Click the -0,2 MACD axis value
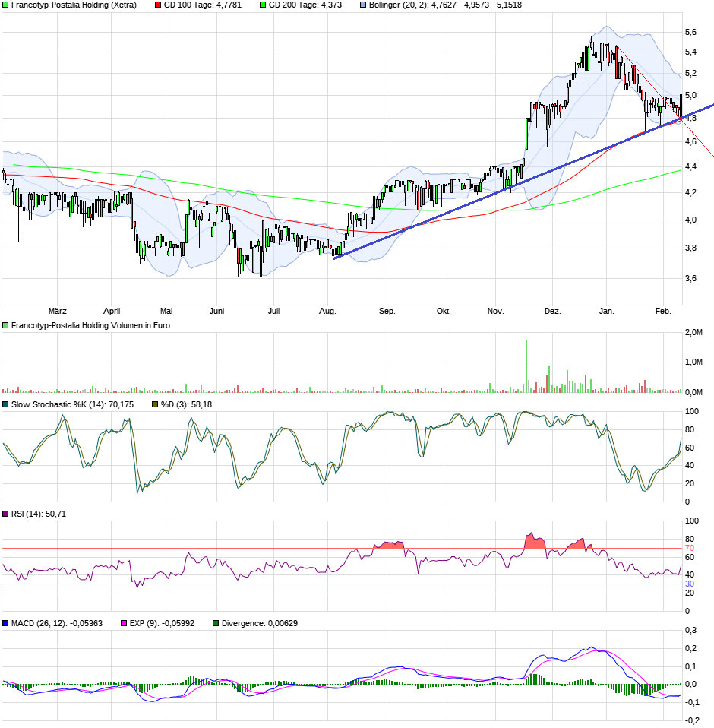The image size is (714, 728). [x=692, y=720]
